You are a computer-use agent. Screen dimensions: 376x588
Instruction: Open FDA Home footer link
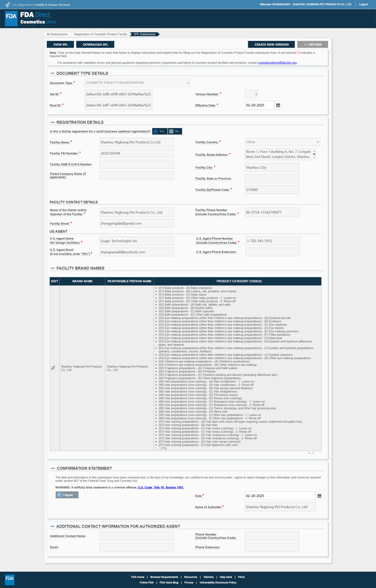pos(138,577)
